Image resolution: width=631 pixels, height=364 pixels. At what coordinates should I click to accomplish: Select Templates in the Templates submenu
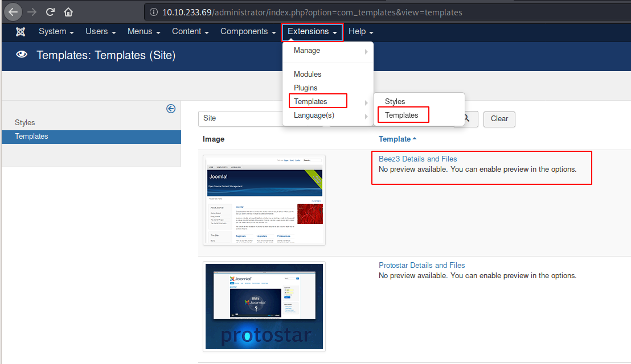(x=401, y=115)
